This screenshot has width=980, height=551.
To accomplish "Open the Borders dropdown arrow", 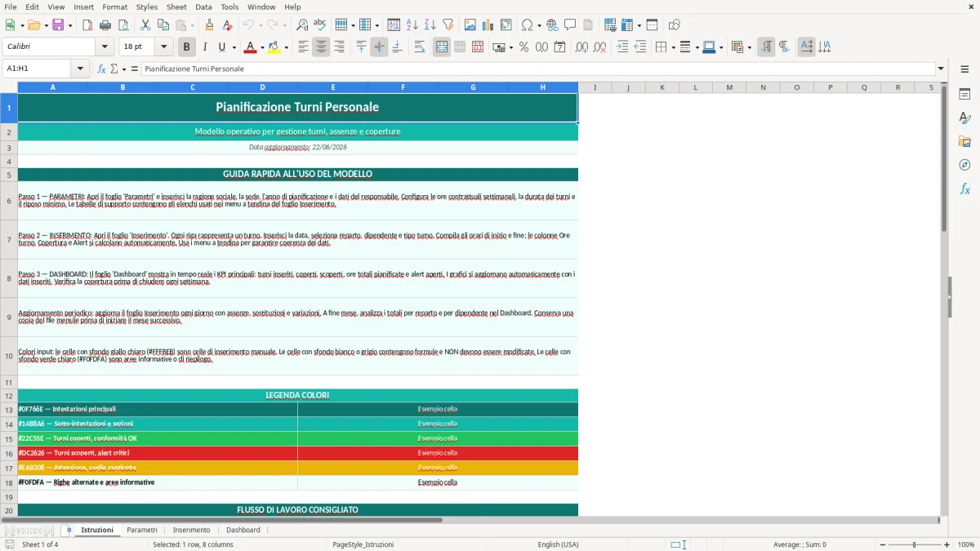I will [673, 47].
